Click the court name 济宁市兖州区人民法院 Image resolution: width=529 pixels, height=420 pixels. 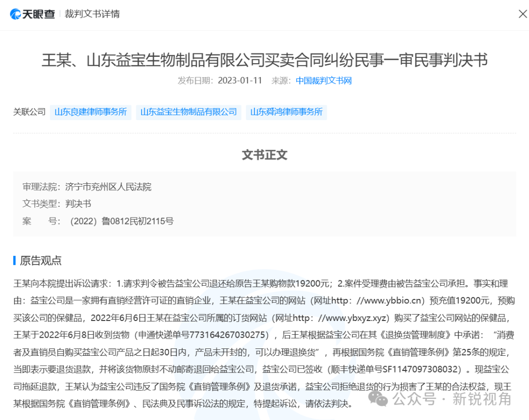click(108, 187)
